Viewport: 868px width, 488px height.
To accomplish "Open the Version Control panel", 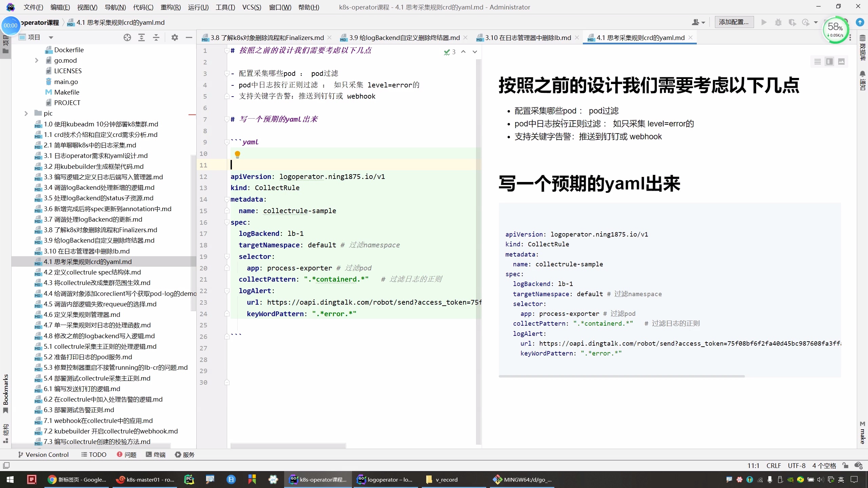I will click(43, 454).
